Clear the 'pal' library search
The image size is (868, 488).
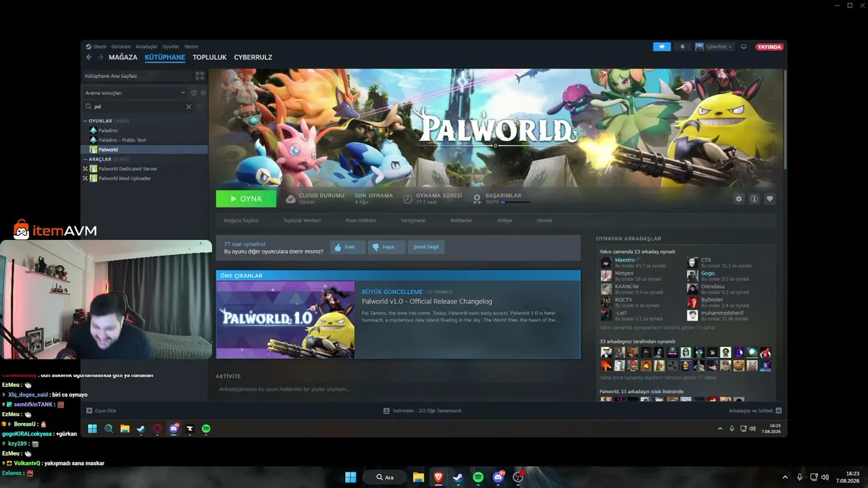pos(189,106)
